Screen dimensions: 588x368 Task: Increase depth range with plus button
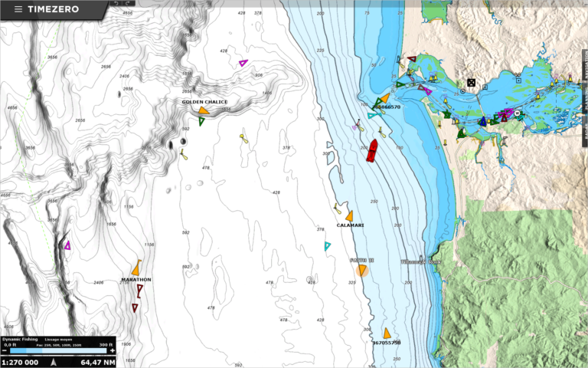112,351
